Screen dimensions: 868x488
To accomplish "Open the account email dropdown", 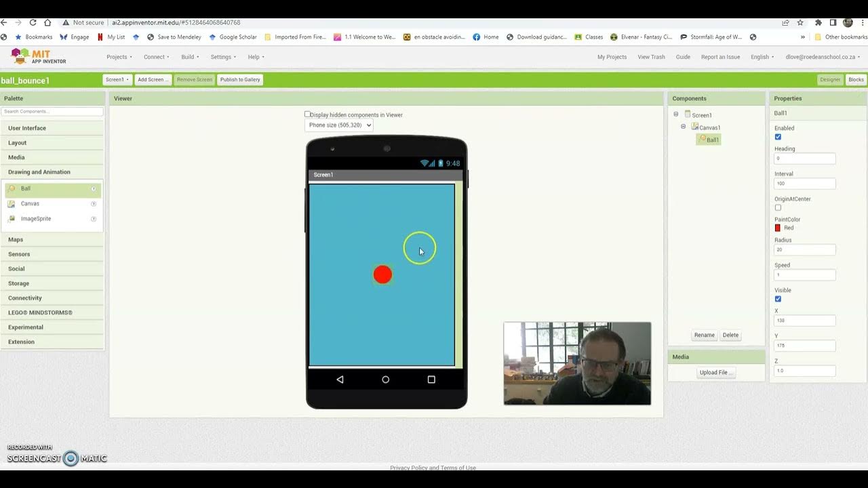I will (823, 57).
